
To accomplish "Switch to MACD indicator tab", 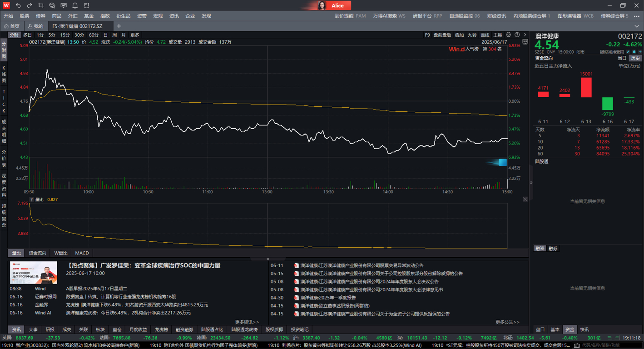I will (x=82, y=253).
